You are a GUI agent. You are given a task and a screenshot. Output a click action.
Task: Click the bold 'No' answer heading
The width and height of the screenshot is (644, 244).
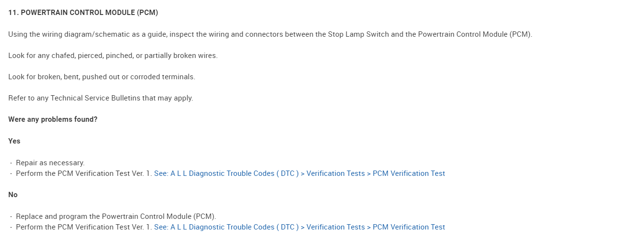click(13, 195)
